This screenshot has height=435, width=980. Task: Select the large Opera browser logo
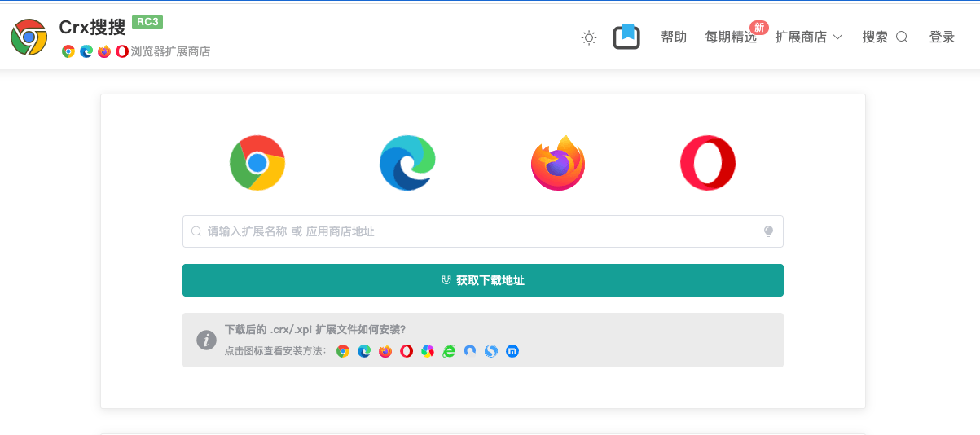coord(708,163)
